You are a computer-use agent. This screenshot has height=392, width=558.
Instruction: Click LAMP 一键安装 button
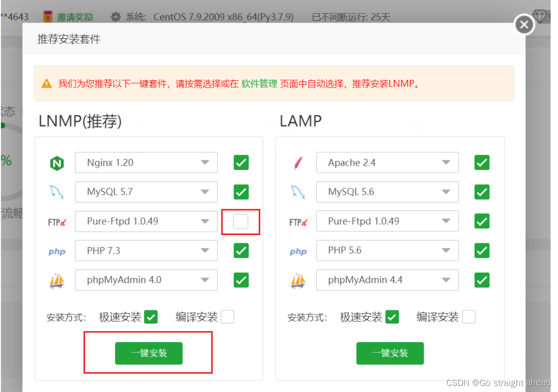pos(390,353)
